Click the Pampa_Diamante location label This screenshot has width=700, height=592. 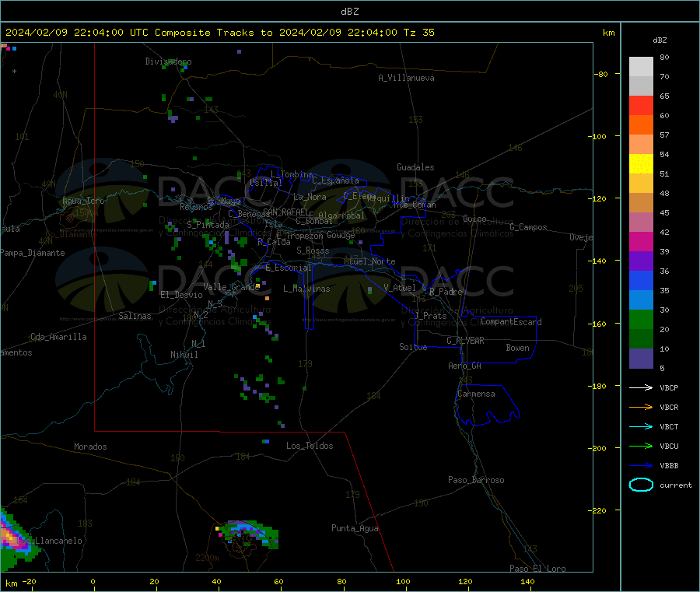33,253
